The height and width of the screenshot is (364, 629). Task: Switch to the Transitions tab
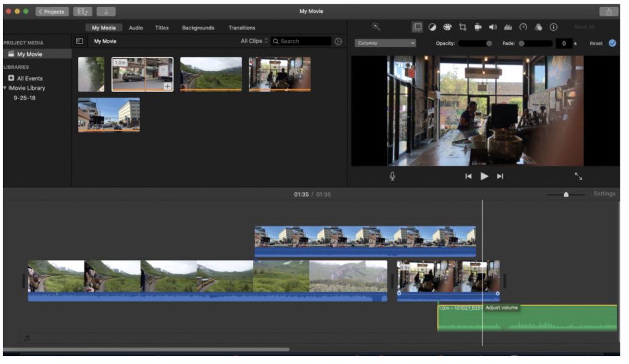click(242, 28)
